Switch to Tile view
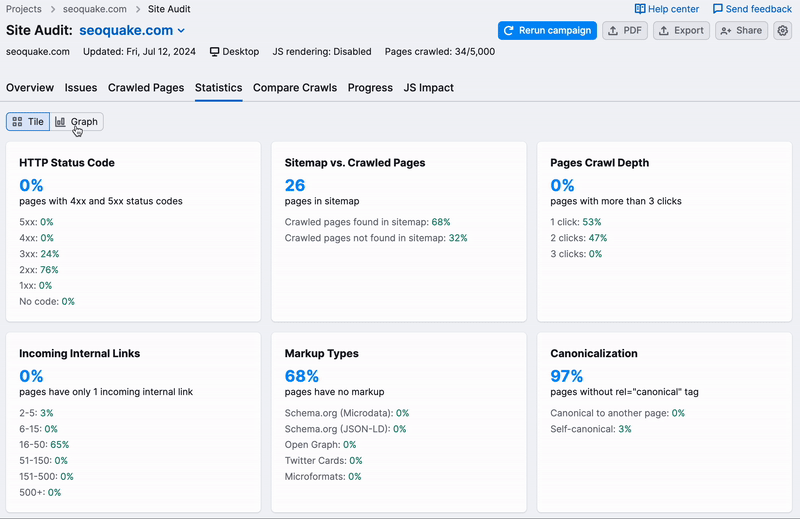Viewport: 800px width, 519px height. tap(28, 122)
